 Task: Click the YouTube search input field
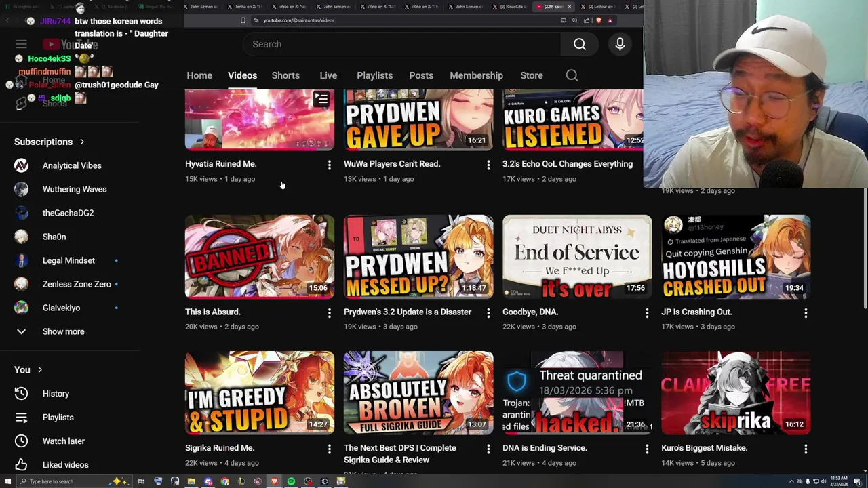401,44
